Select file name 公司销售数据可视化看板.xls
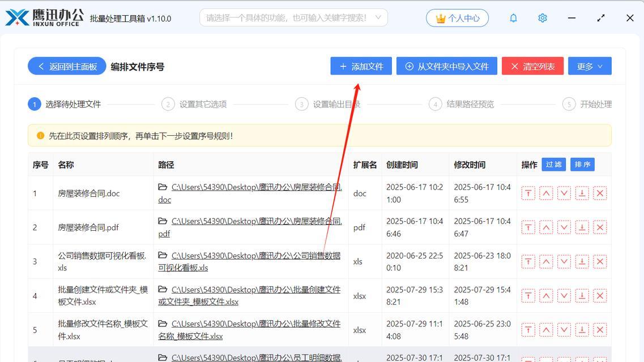The width and height of the screenshot is (644, 362). [x=103, y=261]
